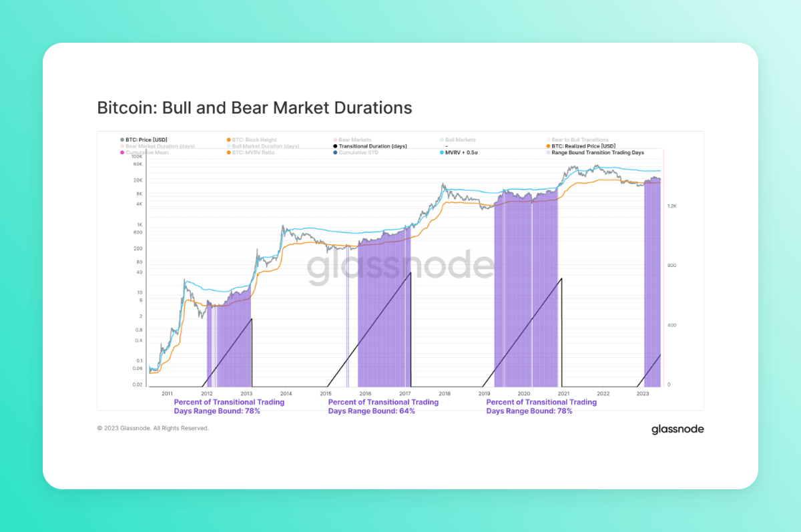Click the BTC: Realized Price legend dot
Image resolution: width=801 pixels, height=532 pixels.
[548, 146]
